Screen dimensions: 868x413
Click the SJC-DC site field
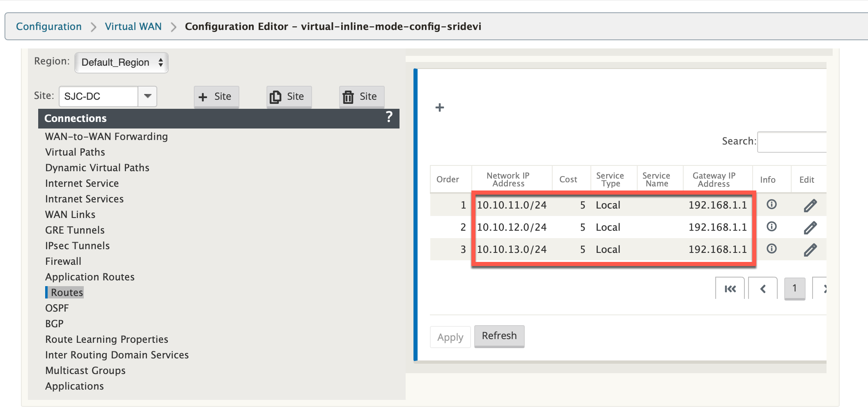[99, 96]
